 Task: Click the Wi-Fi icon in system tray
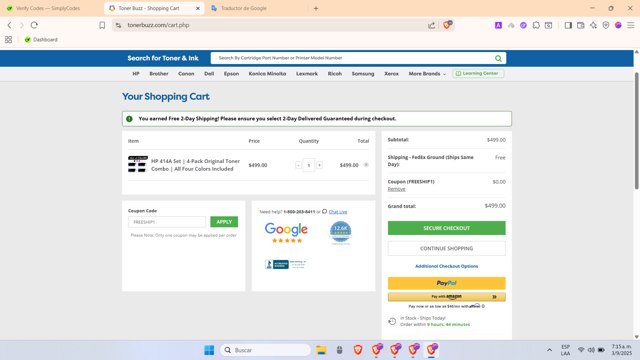(x=581, y=350)
